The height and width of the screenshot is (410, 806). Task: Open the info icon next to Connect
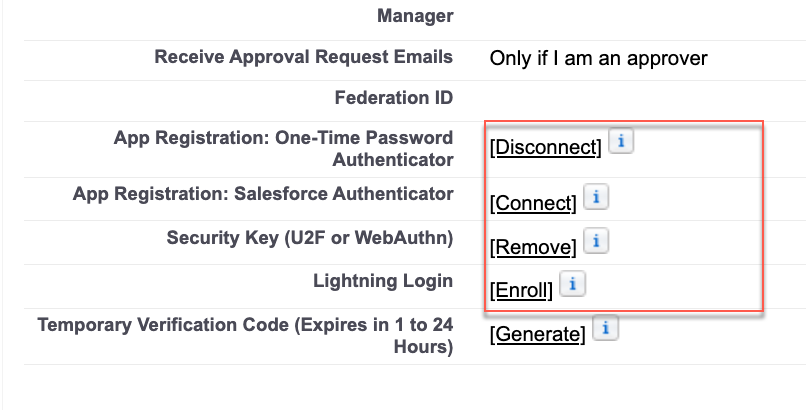[596, 197]
